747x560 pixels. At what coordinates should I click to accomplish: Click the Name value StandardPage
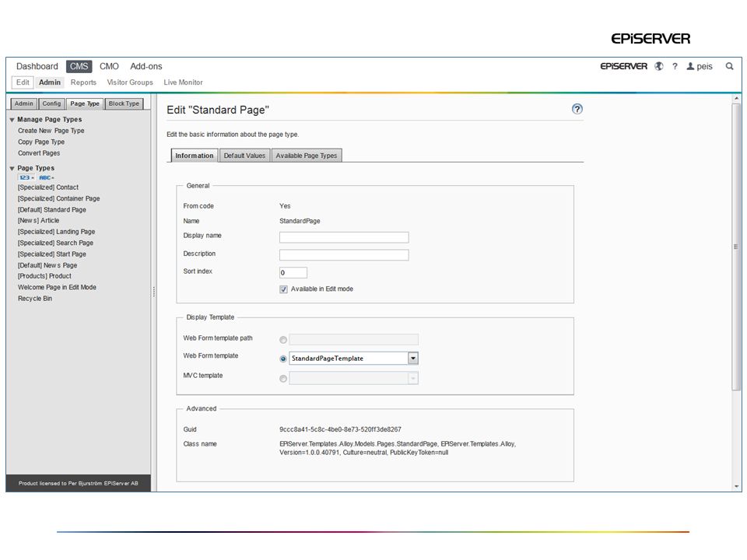pos(300,221)
